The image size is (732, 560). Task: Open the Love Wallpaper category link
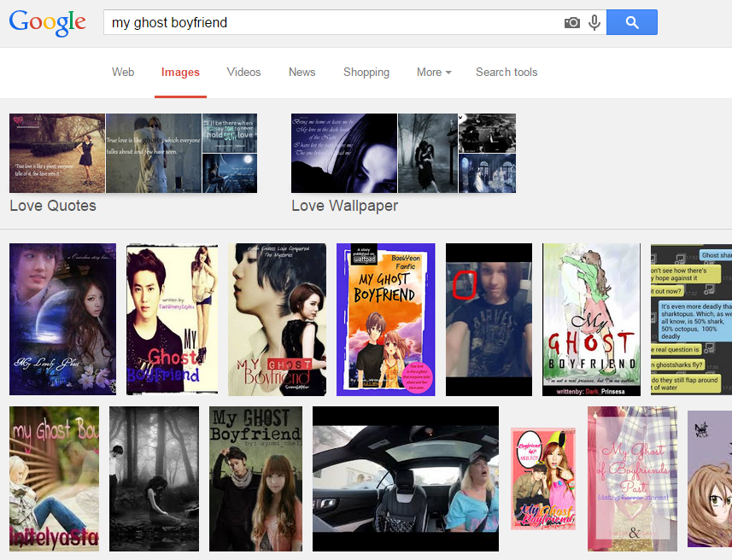344,206
